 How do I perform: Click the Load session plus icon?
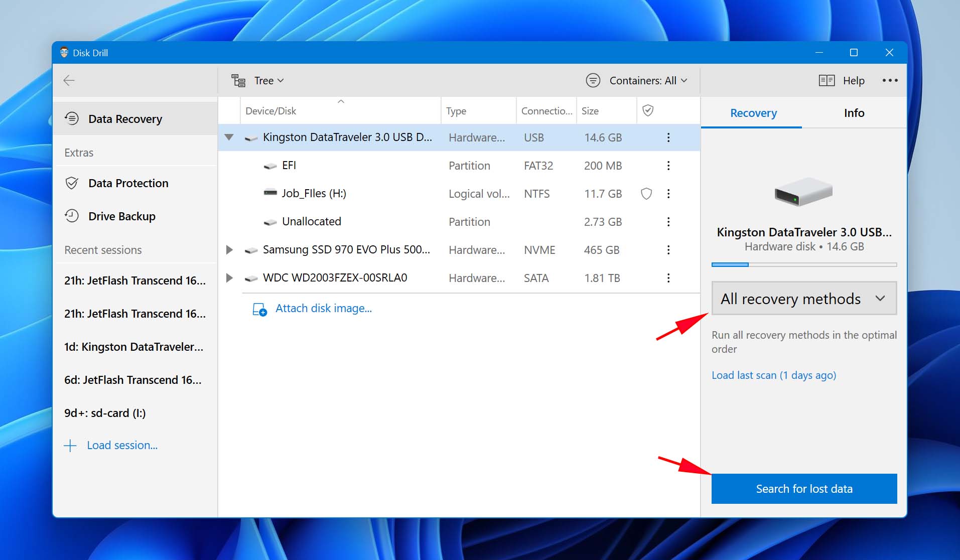(70, 445)
